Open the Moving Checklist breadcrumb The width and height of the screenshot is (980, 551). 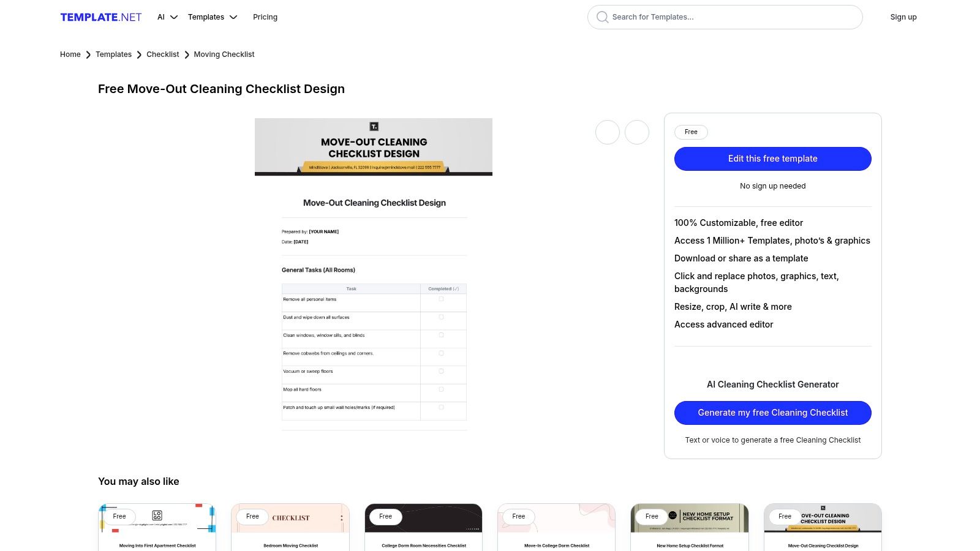point(224,54)
